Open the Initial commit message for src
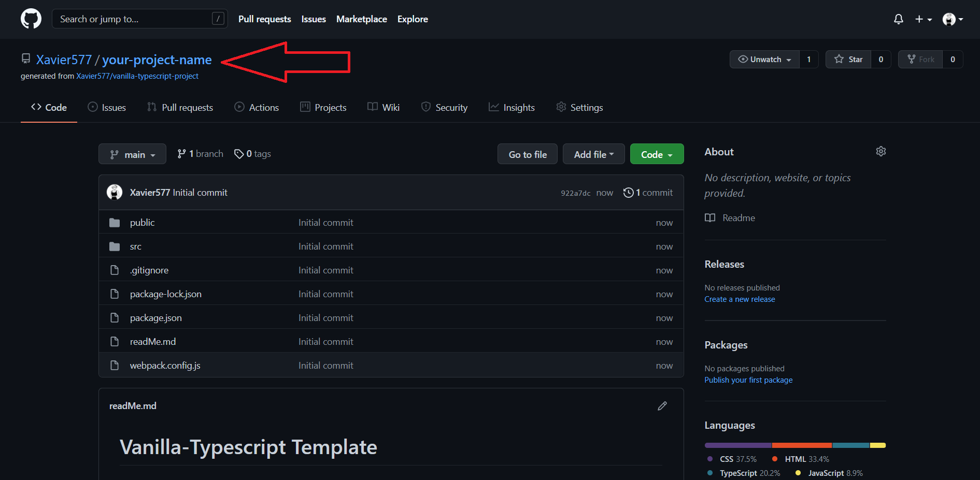This screenshot has height=480, width=980. coord(326,246)
